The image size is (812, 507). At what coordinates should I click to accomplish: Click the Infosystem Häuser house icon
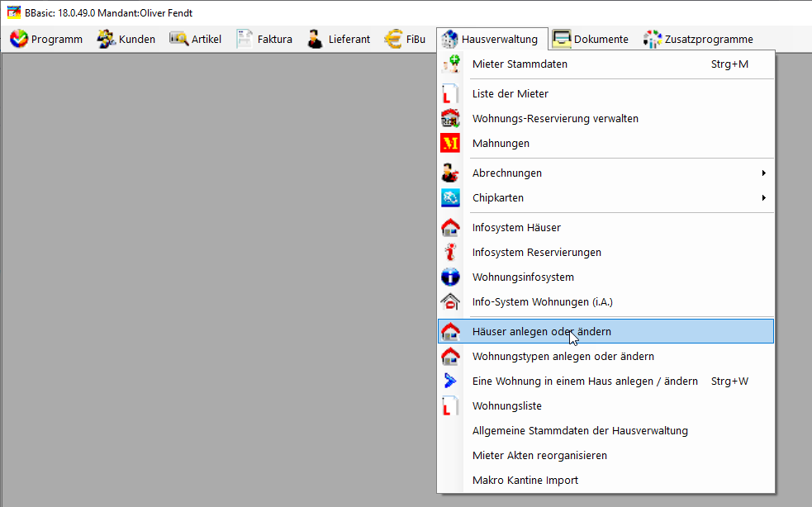pos(450,227)
